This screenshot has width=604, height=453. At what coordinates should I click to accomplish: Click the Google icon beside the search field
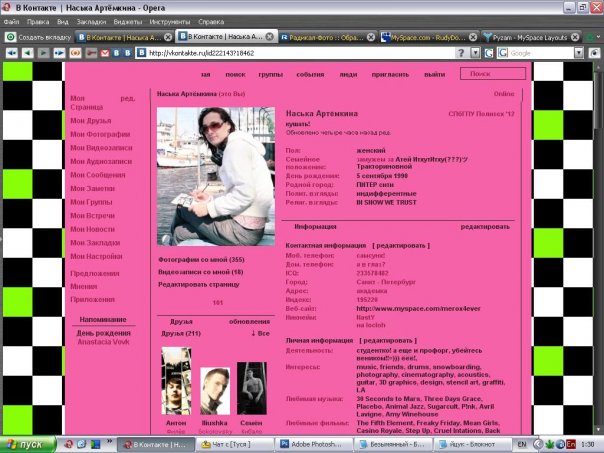(x=489, y=53)
